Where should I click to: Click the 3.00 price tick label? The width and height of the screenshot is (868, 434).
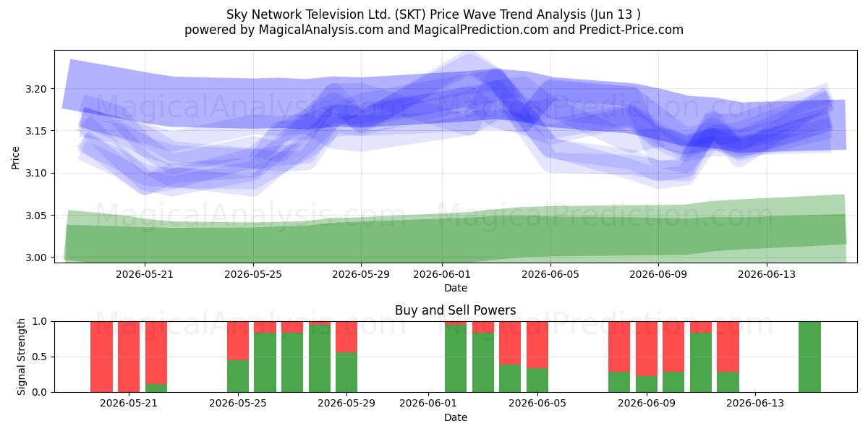pos(38,258)
